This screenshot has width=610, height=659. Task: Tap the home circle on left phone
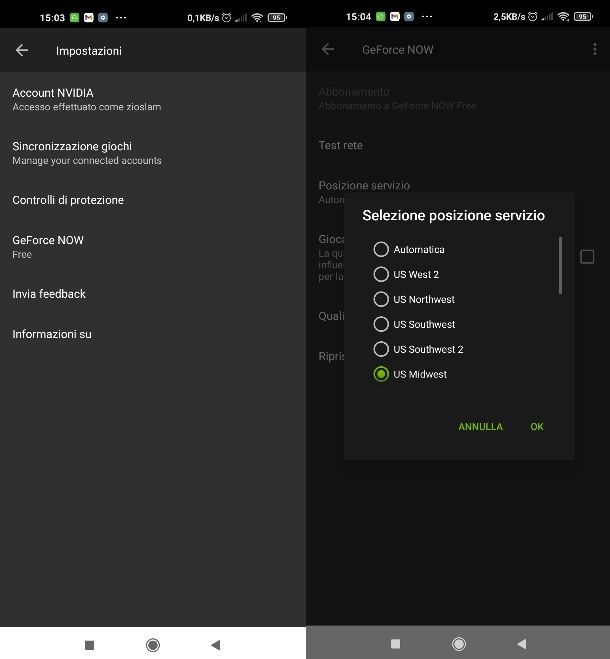point(153,644)
